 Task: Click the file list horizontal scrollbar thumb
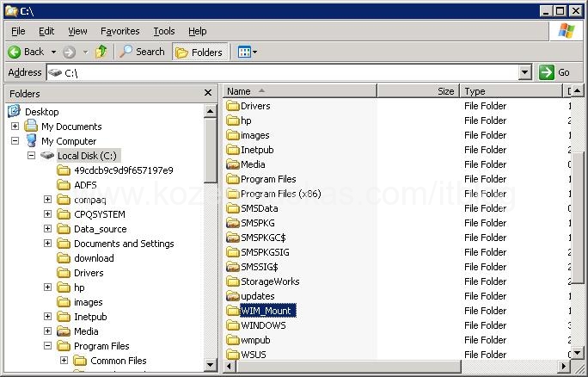click(x=348, y=366)
